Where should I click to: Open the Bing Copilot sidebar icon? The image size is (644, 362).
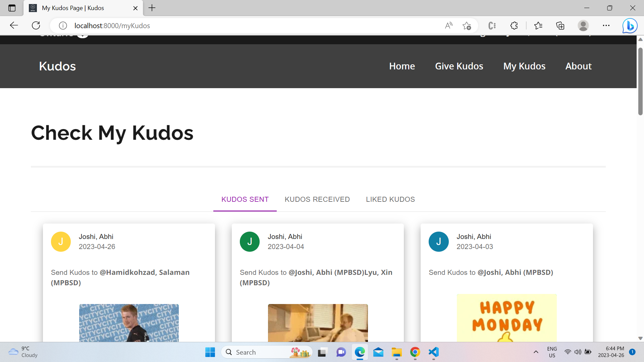[x=630, y=25]
